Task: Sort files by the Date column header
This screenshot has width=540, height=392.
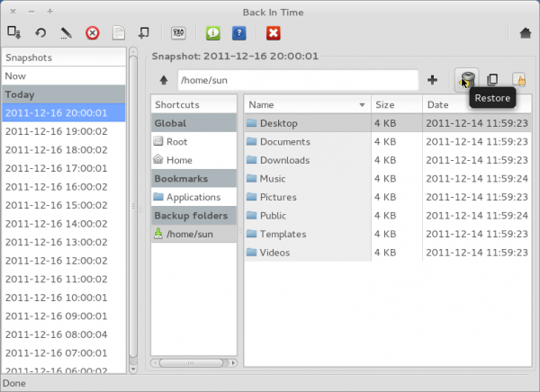Action: tap(477, 104)
